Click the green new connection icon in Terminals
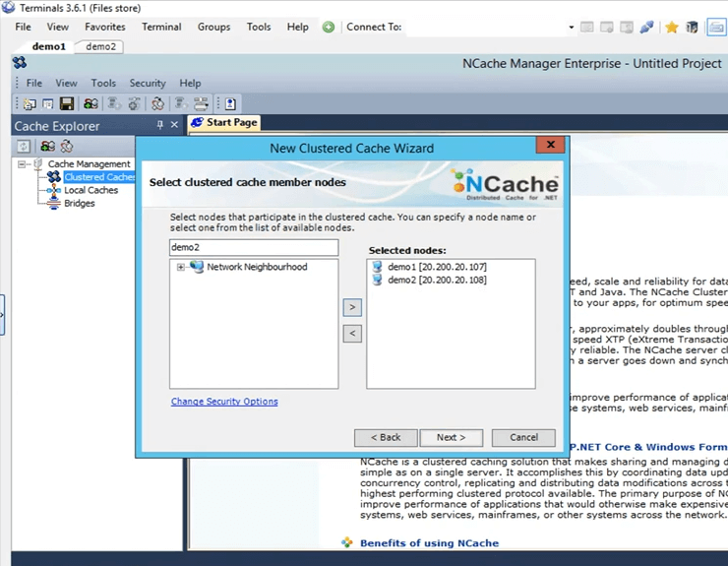This screenshot has width=728, height=566. pyautogui.click(x=329, y=27)
